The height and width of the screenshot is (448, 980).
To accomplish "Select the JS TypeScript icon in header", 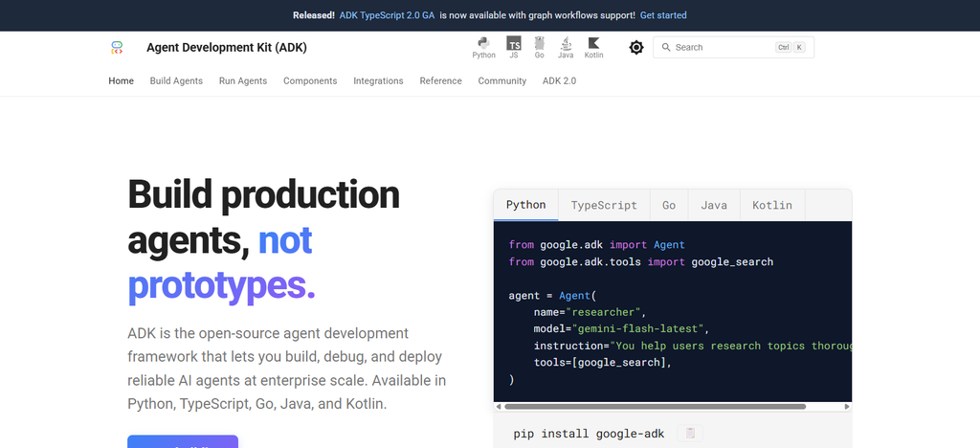I will click(514, 48).
